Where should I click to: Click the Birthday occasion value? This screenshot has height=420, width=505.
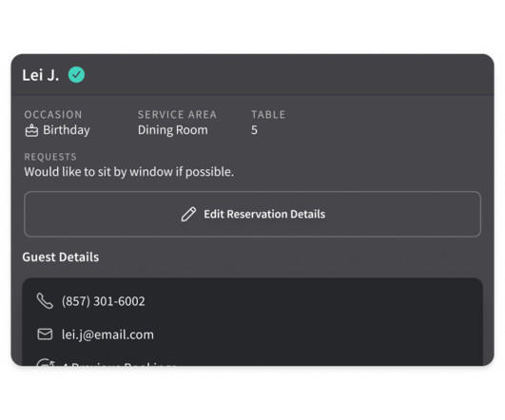(x=67, y=130)
